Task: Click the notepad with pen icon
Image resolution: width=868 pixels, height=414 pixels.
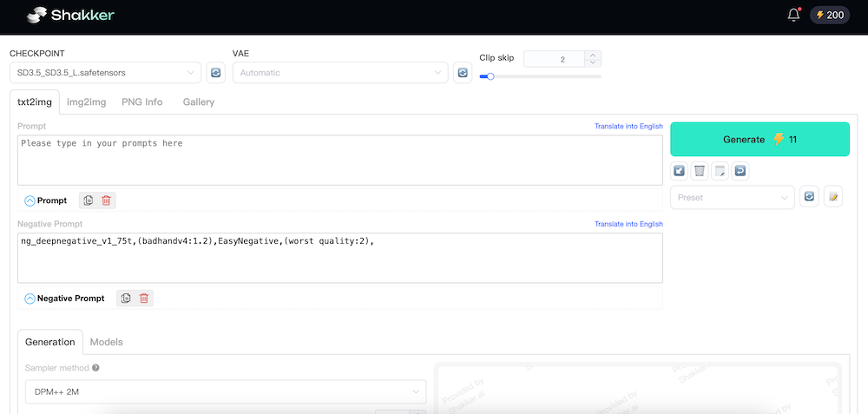Action: pyautogui.click(x=720, y=171)
